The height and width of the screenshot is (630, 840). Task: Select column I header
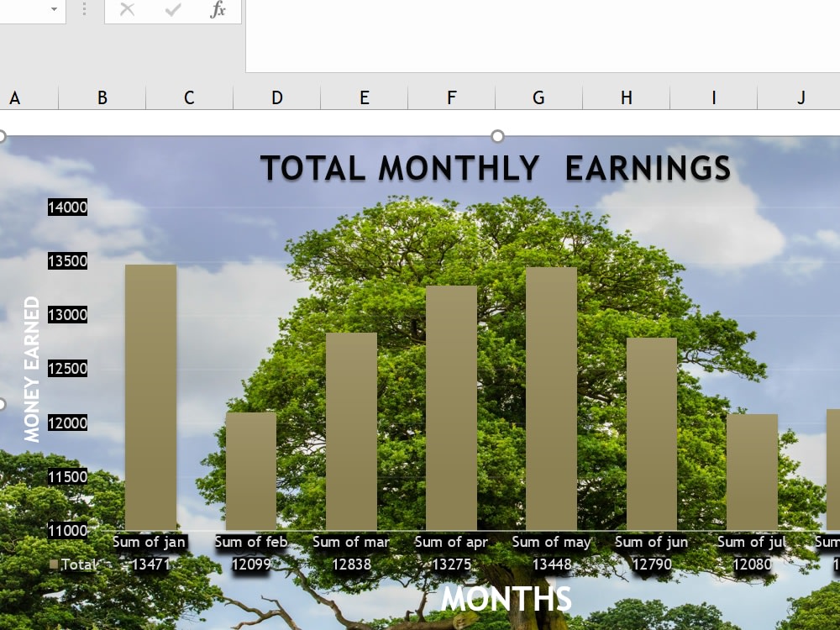tap(713, 97)
